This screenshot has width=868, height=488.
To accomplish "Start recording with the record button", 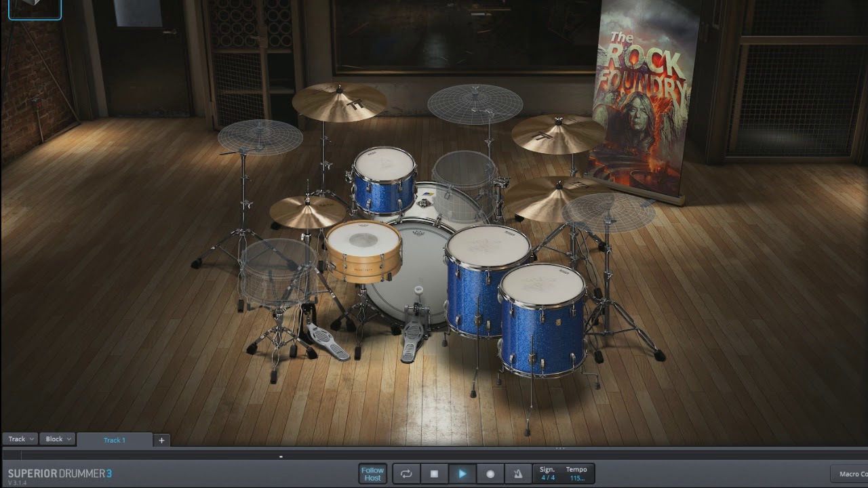I will click(490, 474).
